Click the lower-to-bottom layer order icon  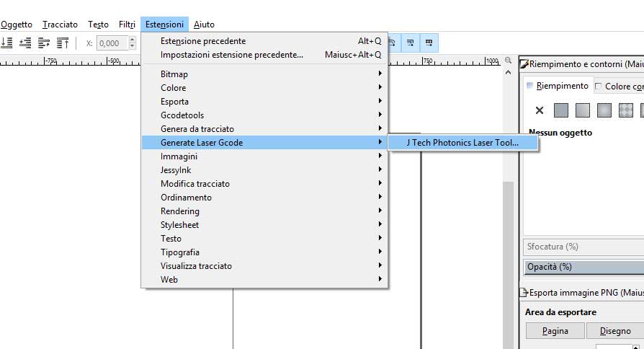[7, 43]
